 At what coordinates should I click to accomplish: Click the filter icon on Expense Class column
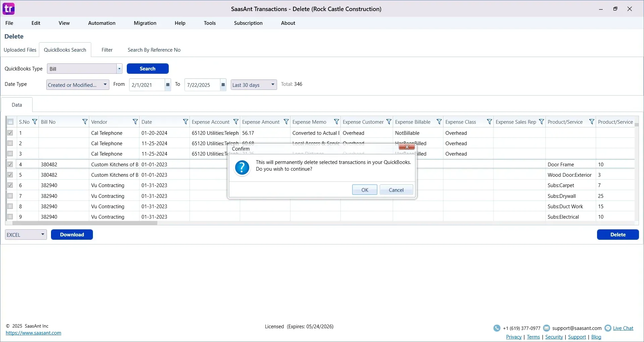pyautogui.click(x=489, y=122)
